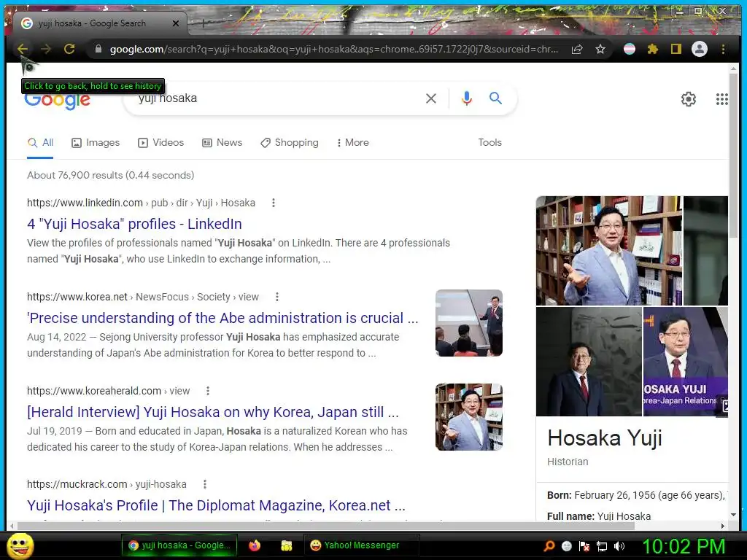This screenshot has width=747, height=560.
Task: Start voice search with the microphone
Action: pyautogui.click(x=467, y=98)
